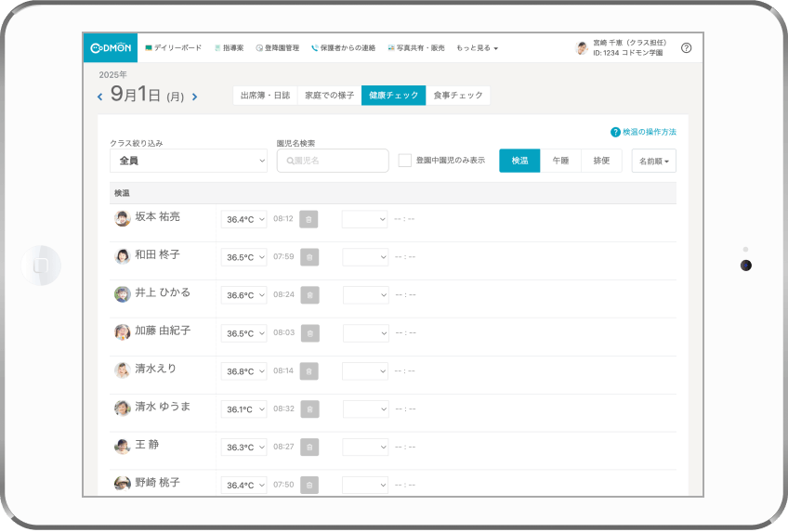The width and height of the screenshot is (788, 532).
Task: Delete 坂本 祐亮's temperature record
Action: 309,219
